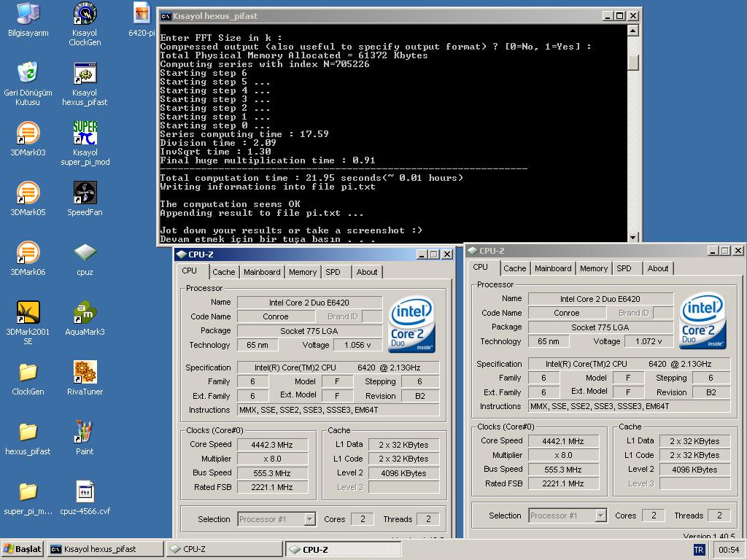
Task: Click console scrollbar thumb
Action: tap(633, 63)
